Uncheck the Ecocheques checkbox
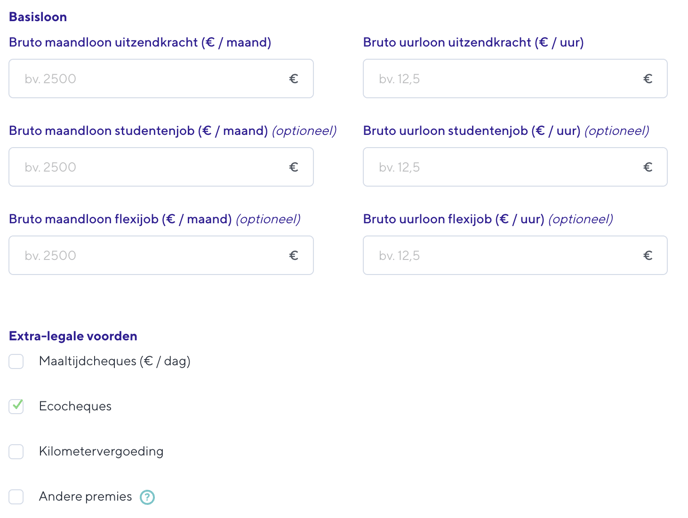Screen dimensions: 688x518 pos(16,406)
